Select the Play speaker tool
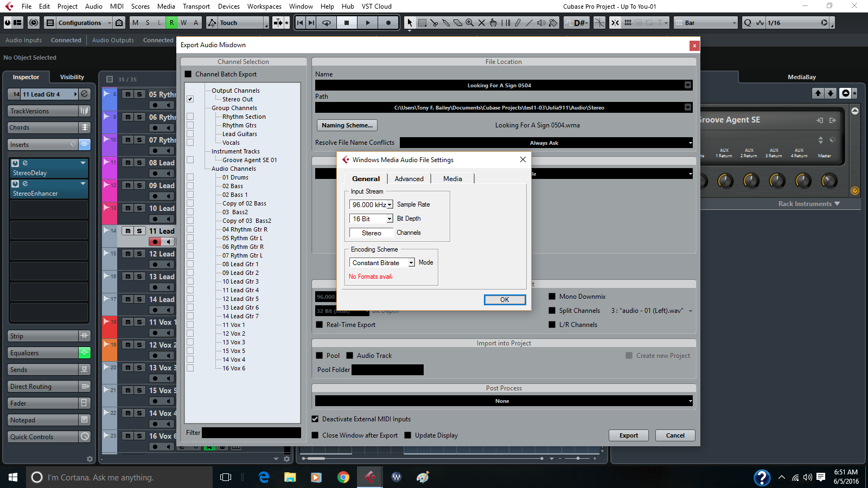This screenshot has width=868, height=488. coord(541,23)
